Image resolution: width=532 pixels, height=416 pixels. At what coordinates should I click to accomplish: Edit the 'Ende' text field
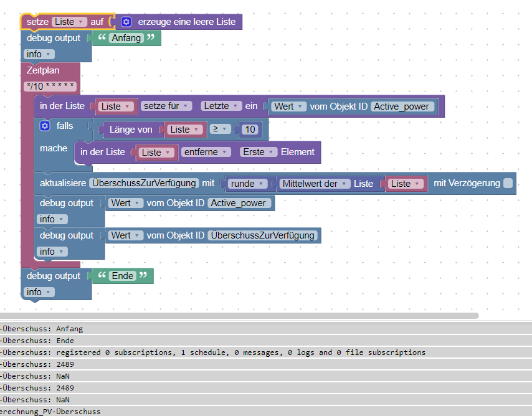pyautogui.click(x=123, y=276)
